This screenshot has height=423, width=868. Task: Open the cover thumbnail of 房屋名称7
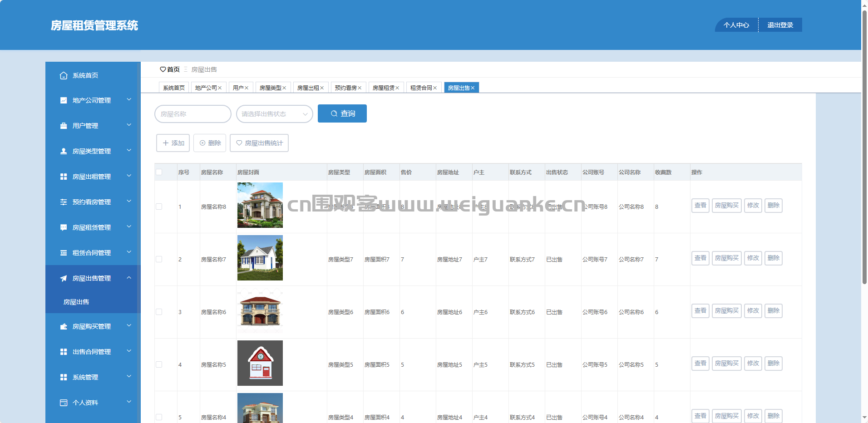[x=260, y=258]
